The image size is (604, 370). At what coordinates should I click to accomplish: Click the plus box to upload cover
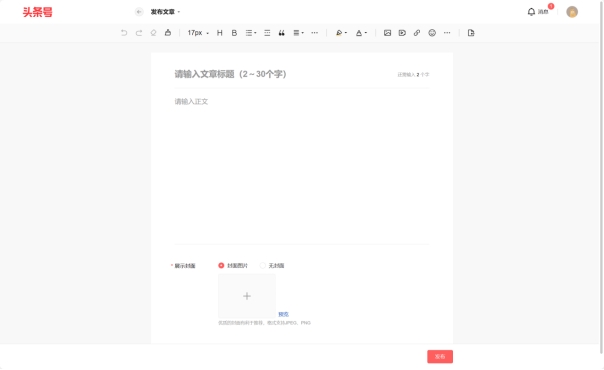pos(247,296)
